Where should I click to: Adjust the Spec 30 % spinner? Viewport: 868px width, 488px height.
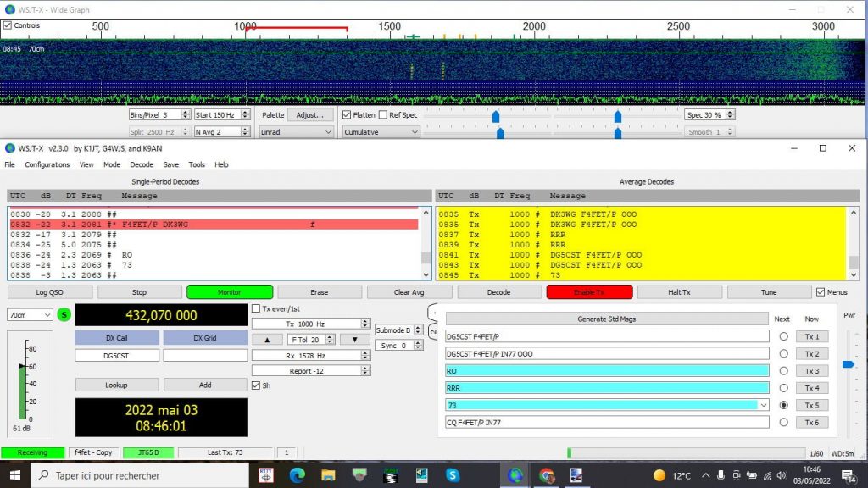(730, 115)
